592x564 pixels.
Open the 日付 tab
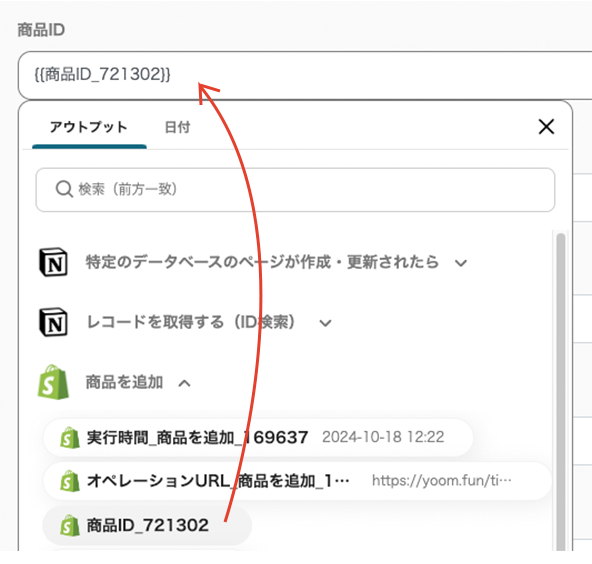pyautogui.click(x=177, y=127)
